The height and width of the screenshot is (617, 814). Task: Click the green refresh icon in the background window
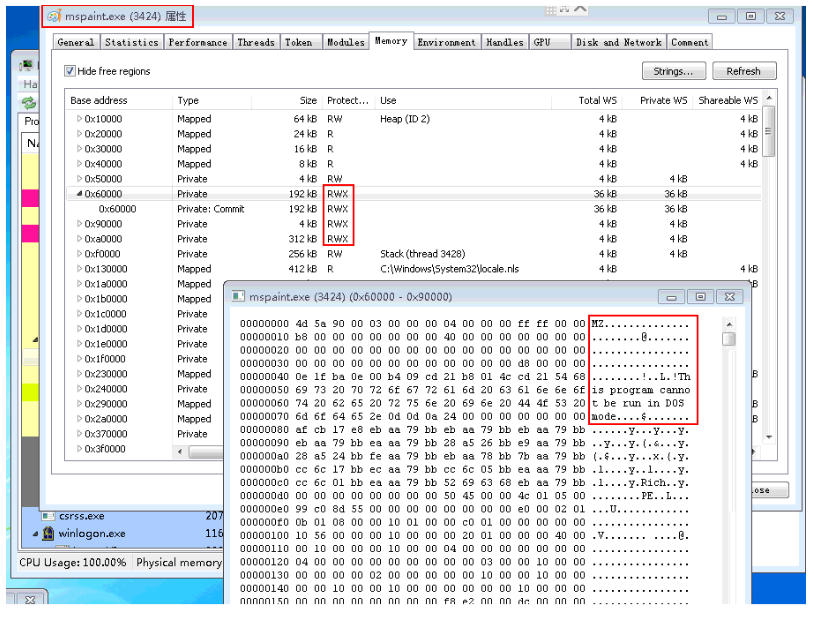tap(28, 102)
